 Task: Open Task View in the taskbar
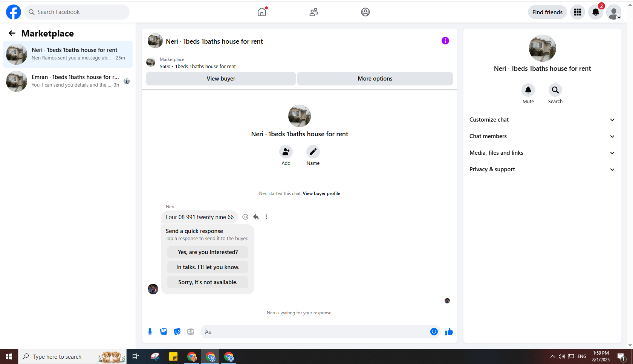136,356
